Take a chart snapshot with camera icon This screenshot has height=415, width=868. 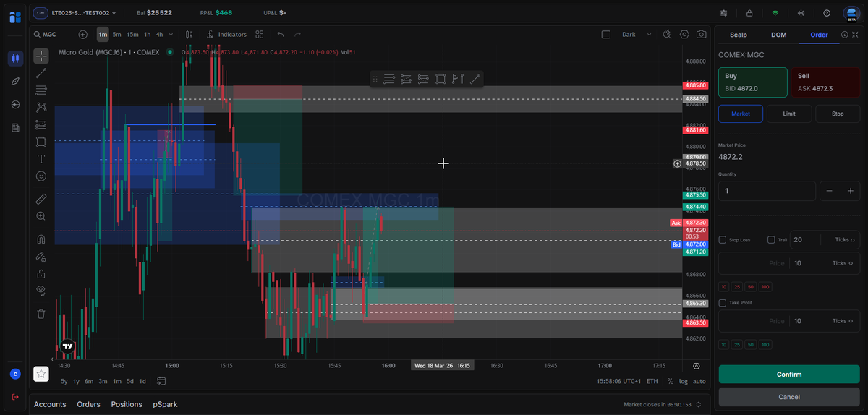pos(702,34)
